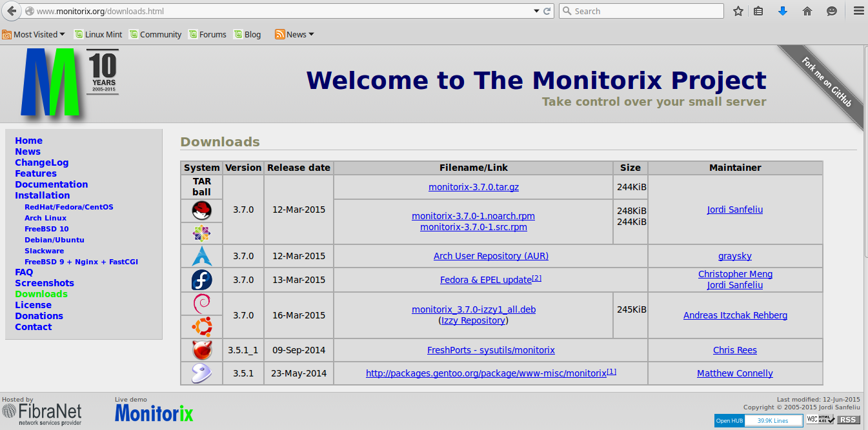868x430 pixels.
Task: Open the packages.gentoo.org monitorix link
Action: point(486,373)
